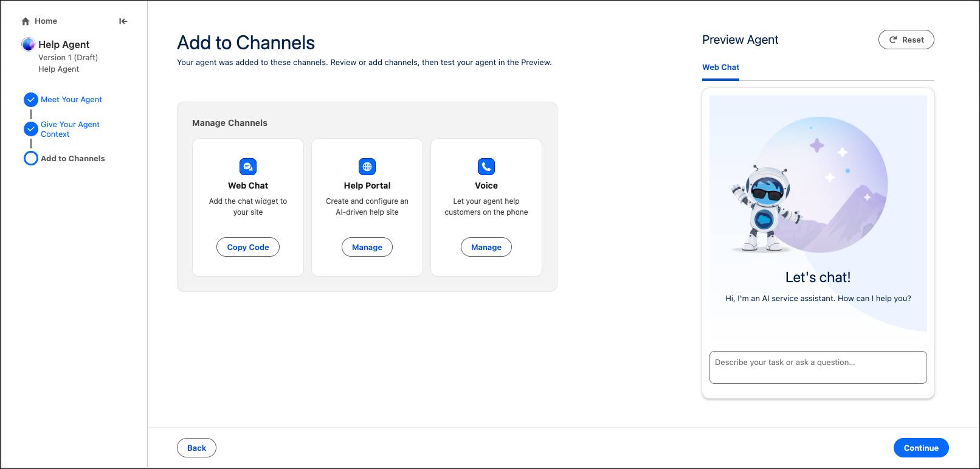The width and height of the screenshot is (980, 469).
Task: Click the Help Portal card title
Action: pyautogui.click(x=367, y=186)
